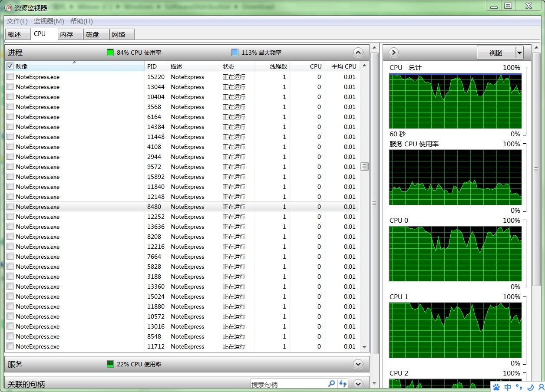Viewport: 545px width, 392px height.
Task: Sort by the 平均 CPU column header
Action: pyautogui.click(x=342, y=66)
